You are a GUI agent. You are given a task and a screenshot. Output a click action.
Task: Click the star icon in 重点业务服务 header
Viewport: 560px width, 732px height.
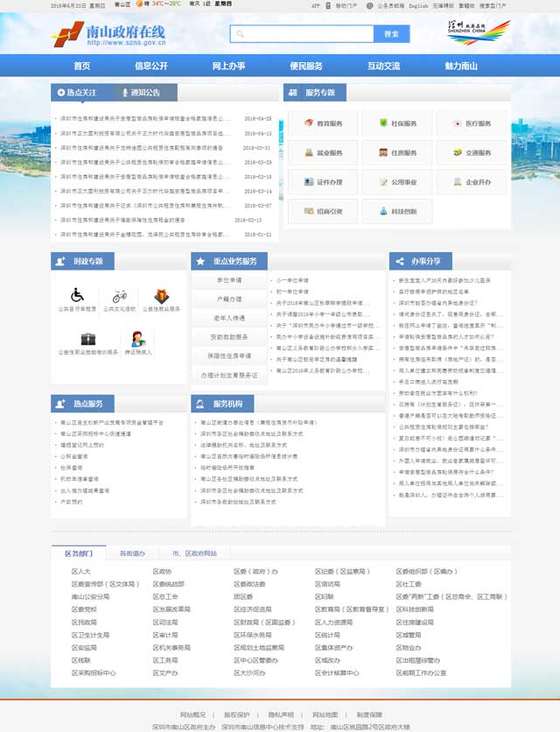coord(200,262)
